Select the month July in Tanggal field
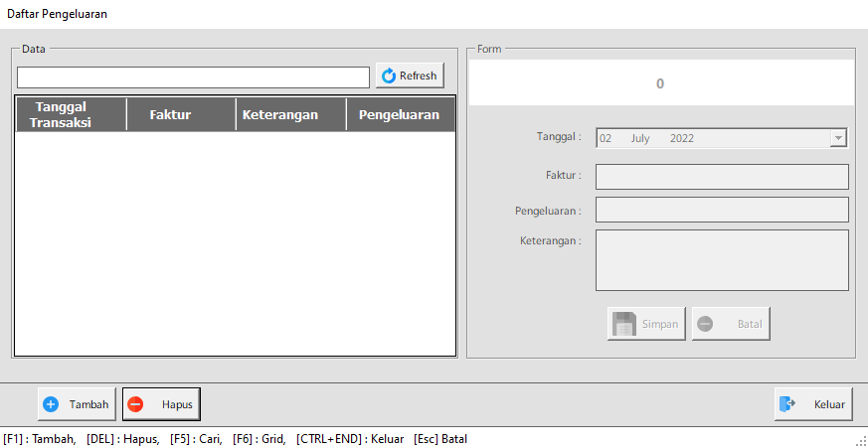 [x=640, y=139]
